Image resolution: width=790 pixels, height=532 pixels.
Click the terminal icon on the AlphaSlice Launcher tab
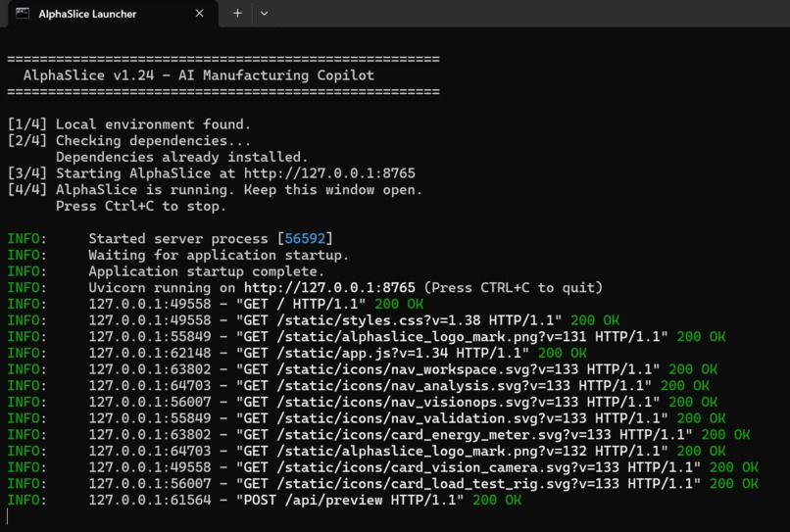(x=23, y=14)
